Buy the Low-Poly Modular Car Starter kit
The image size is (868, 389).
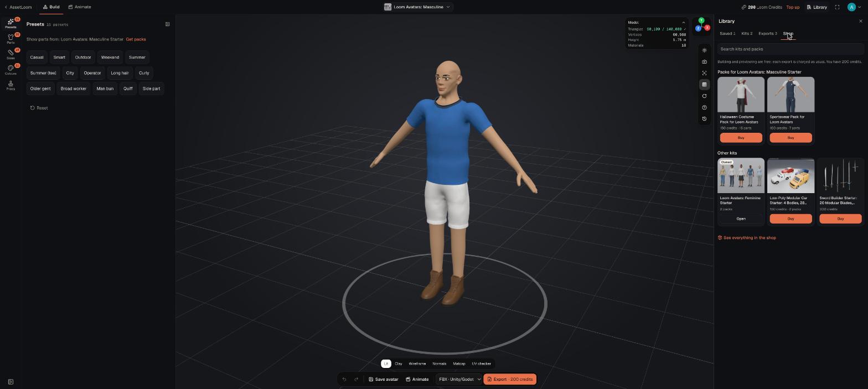coord(790,219)
